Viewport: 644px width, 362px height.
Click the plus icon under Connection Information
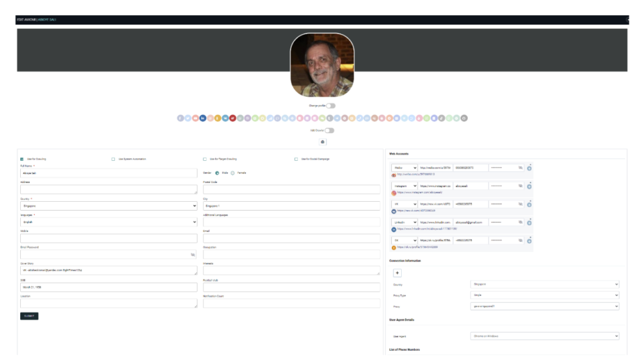(397, 273)
